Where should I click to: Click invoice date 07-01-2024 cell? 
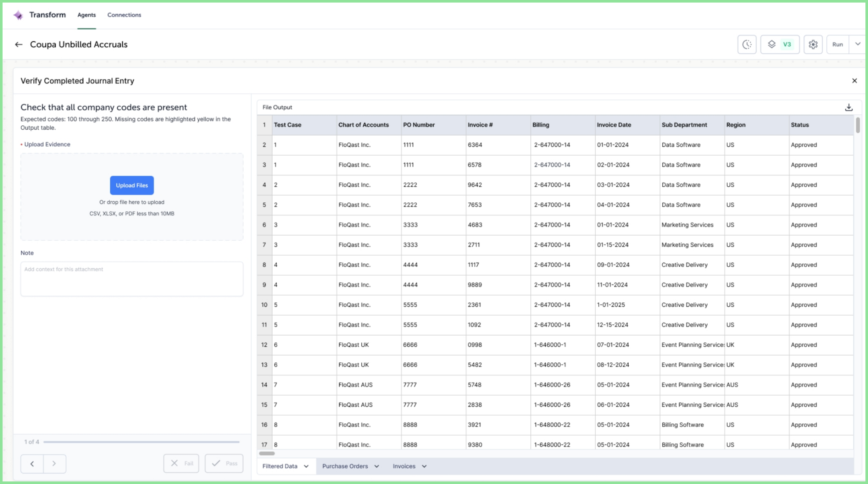pos(628,345)
